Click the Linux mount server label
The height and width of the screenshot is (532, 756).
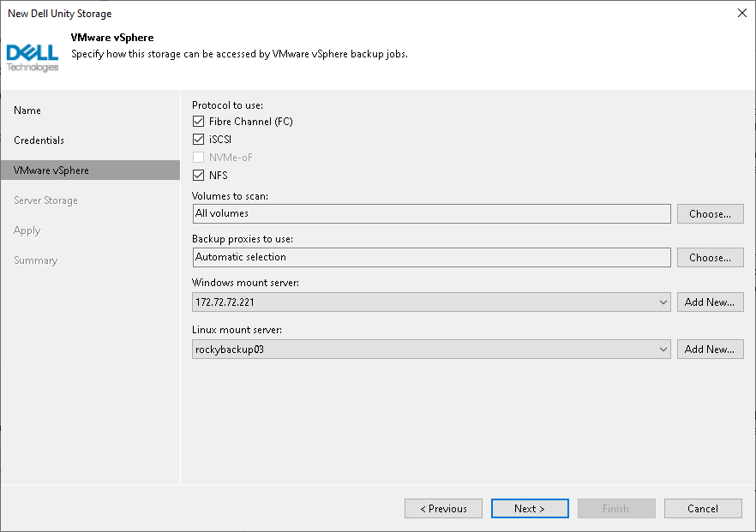pos(237,330)
